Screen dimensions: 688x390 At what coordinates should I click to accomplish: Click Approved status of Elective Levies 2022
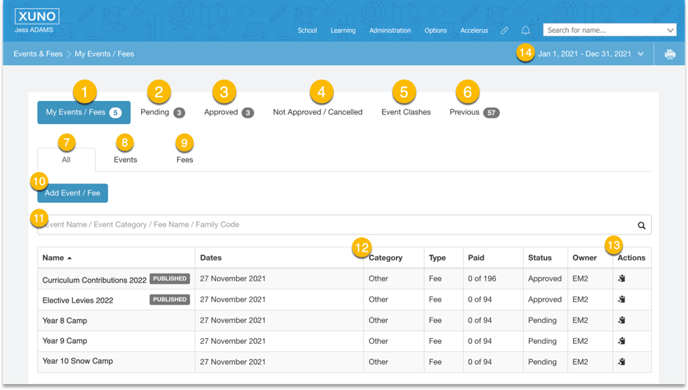pyautogui.click(x=545, y=300)
